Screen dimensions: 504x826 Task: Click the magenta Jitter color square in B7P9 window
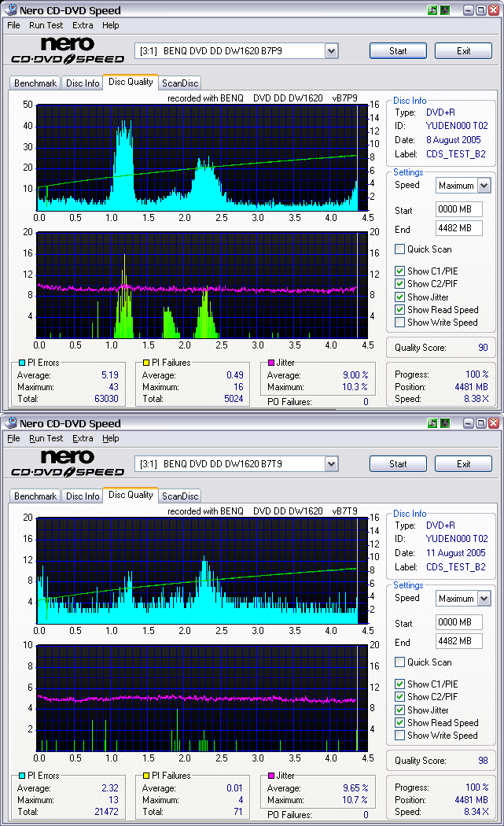[271, 363]
